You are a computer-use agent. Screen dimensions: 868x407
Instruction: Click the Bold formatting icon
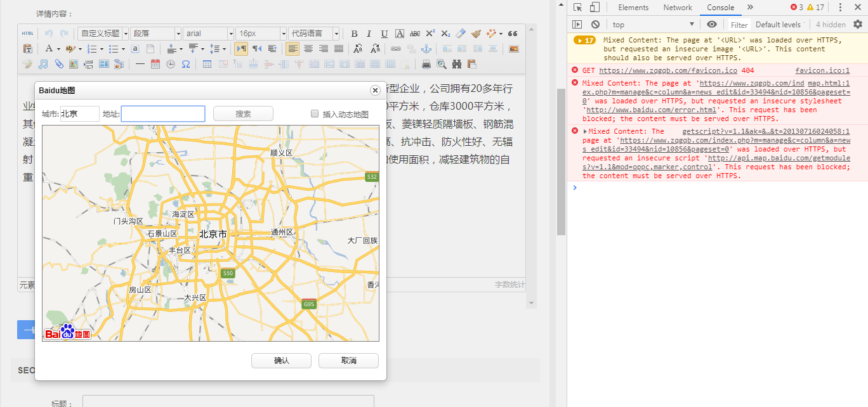click(x=354, y=34)
